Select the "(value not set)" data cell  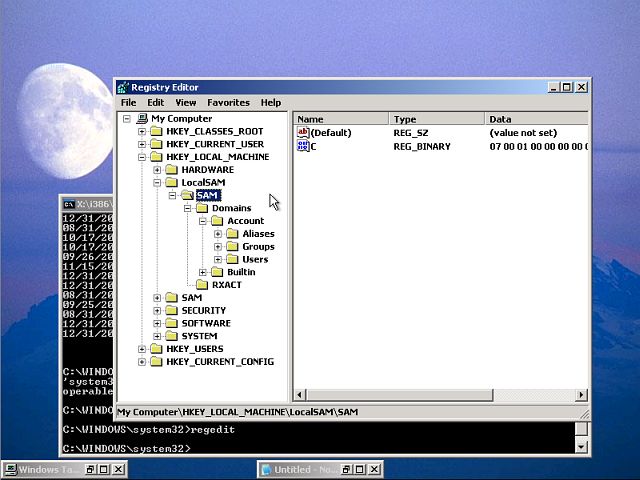click(523, 133)
